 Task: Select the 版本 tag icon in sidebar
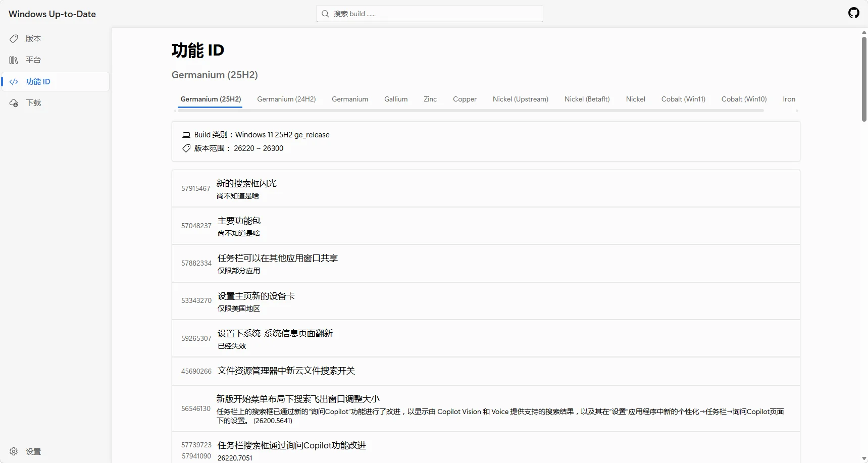(14, 38)
